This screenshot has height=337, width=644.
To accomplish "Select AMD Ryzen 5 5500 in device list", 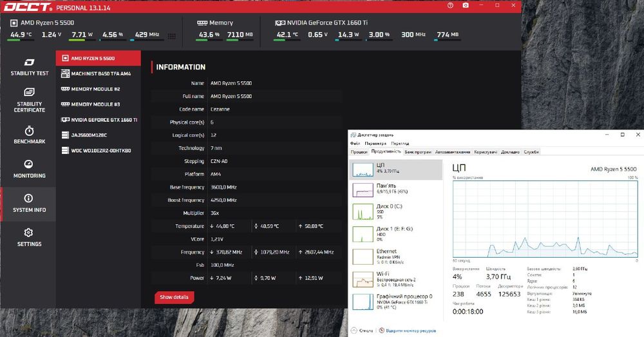I will tap(99, 59).
